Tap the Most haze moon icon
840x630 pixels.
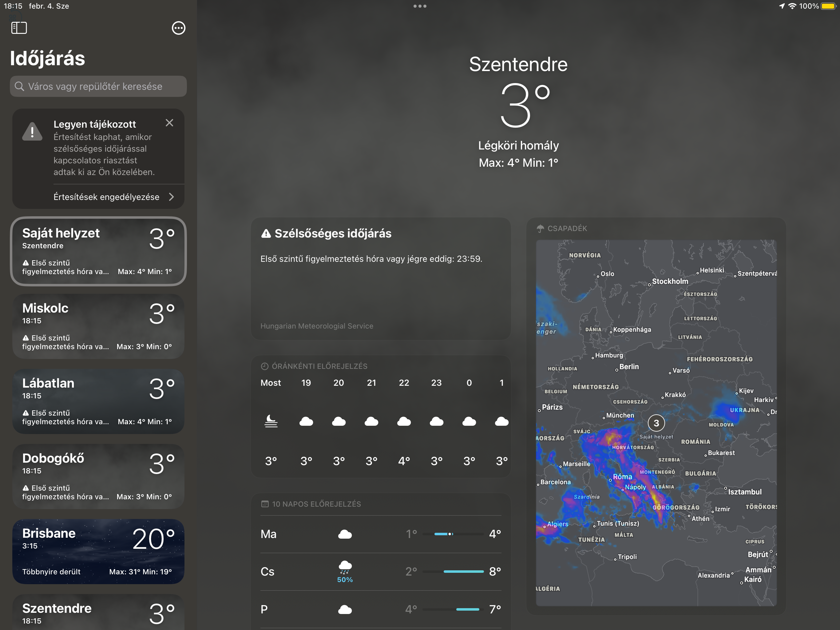click(271, 421)
